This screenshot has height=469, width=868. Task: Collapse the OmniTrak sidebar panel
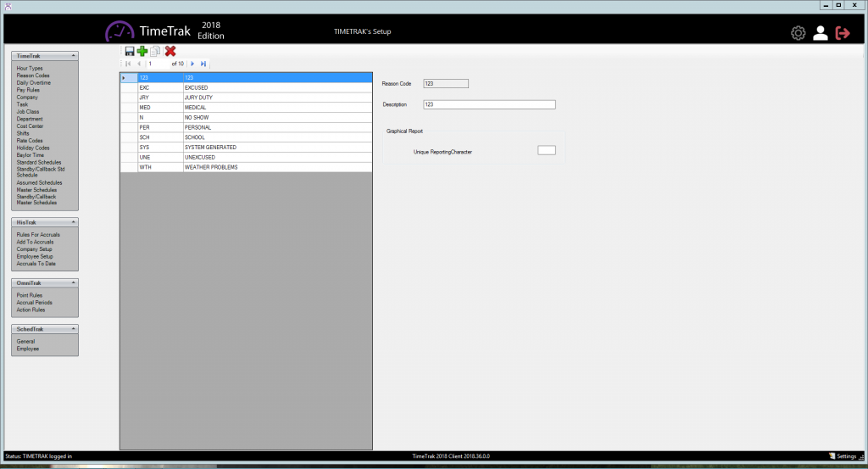[73, 283]
